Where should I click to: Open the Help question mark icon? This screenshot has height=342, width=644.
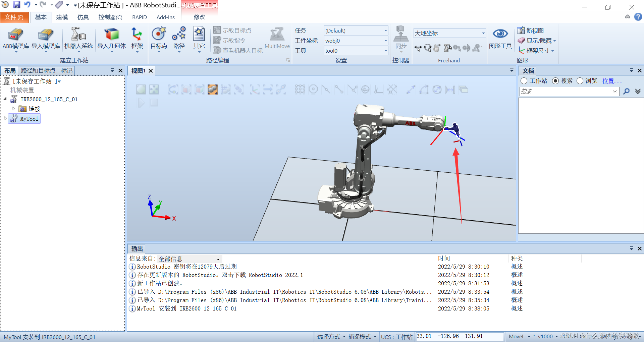[638, 17]
